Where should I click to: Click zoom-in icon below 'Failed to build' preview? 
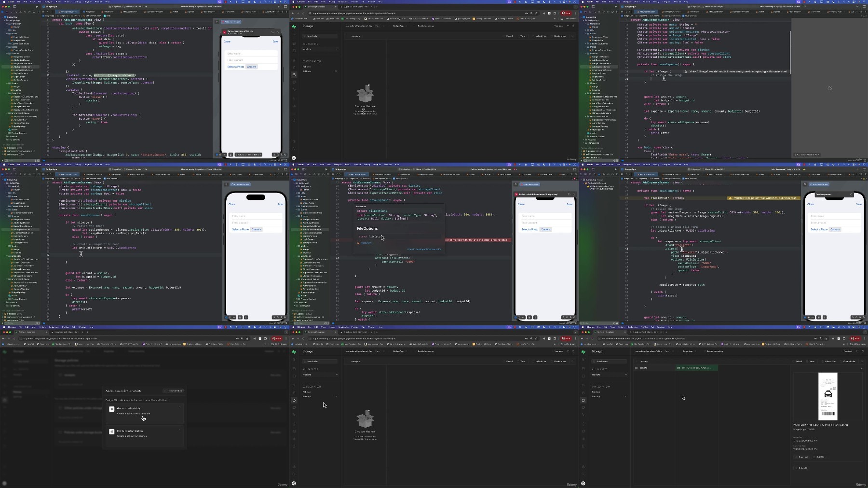[x=574, y=317]
